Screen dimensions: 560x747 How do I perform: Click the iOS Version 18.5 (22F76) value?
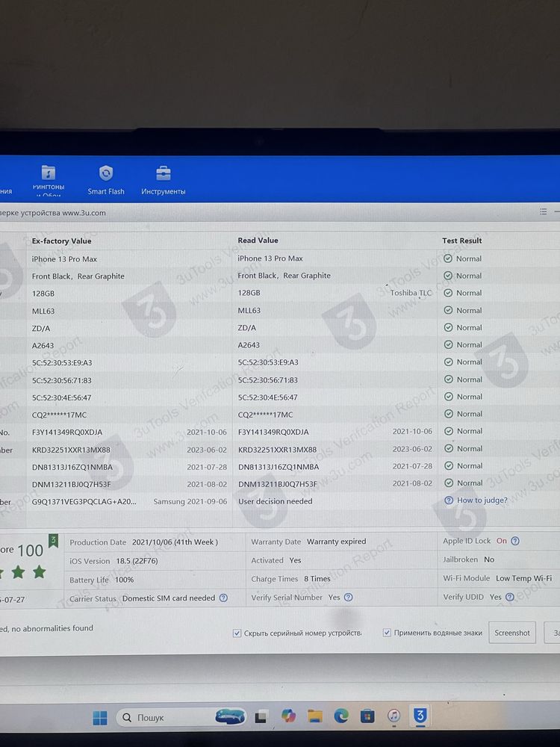137,561
